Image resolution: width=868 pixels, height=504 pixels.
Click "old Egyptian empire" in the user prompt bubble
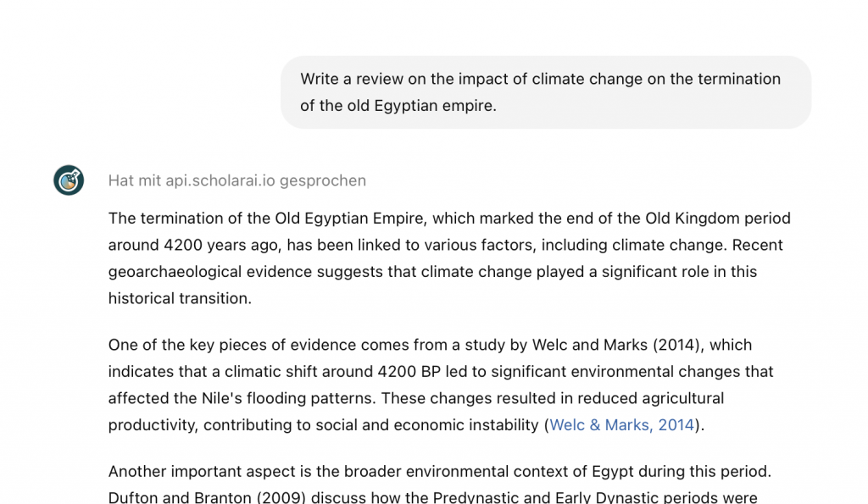[420, 107]
